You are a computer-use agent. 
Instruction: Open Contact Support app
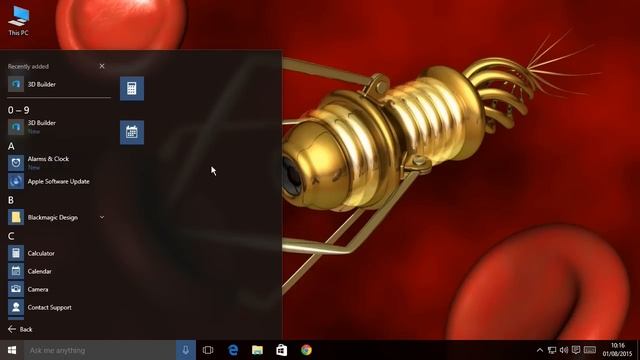tap(59, 307)
